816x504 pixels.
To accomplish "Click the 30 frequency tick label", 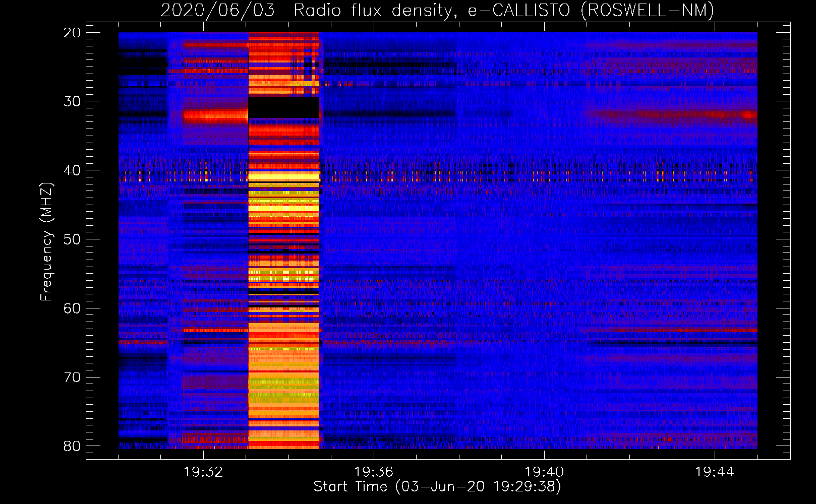I will 72,101.
